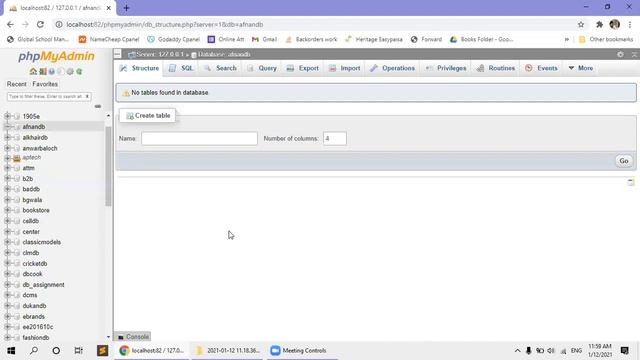640x360 pixels.
Task: Switch to the Structure tab
Action: tap(139, 68)
